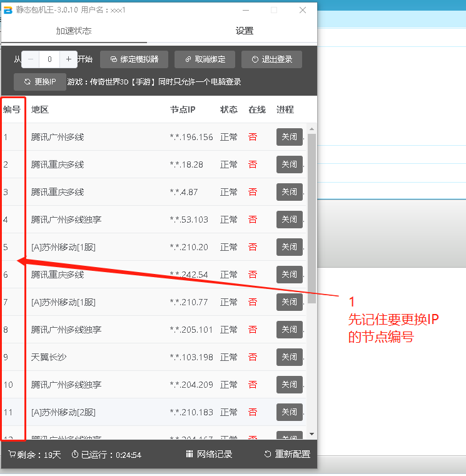The height and width of the screenshot is (476, 466).
Task: Click 取消绑定 unbind link button
Action: click(205, 59)
